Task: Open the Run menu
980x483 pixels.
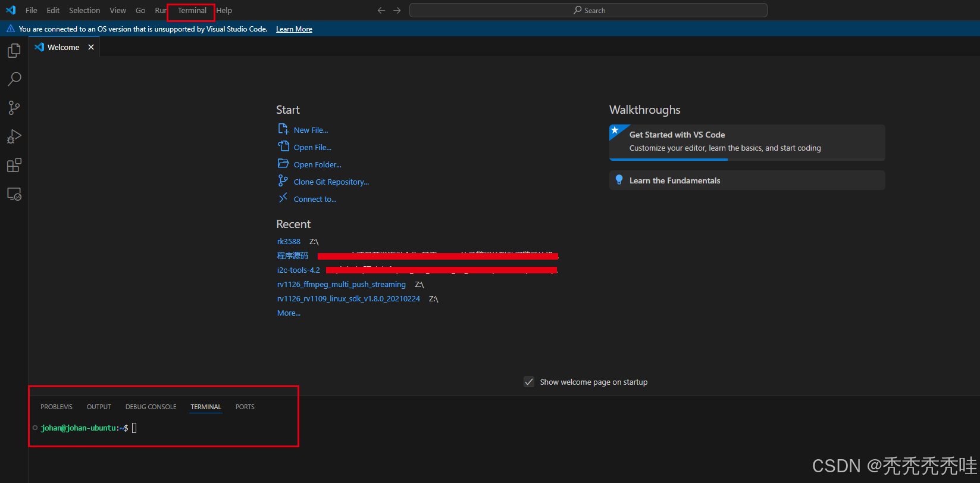Action: 161,10
